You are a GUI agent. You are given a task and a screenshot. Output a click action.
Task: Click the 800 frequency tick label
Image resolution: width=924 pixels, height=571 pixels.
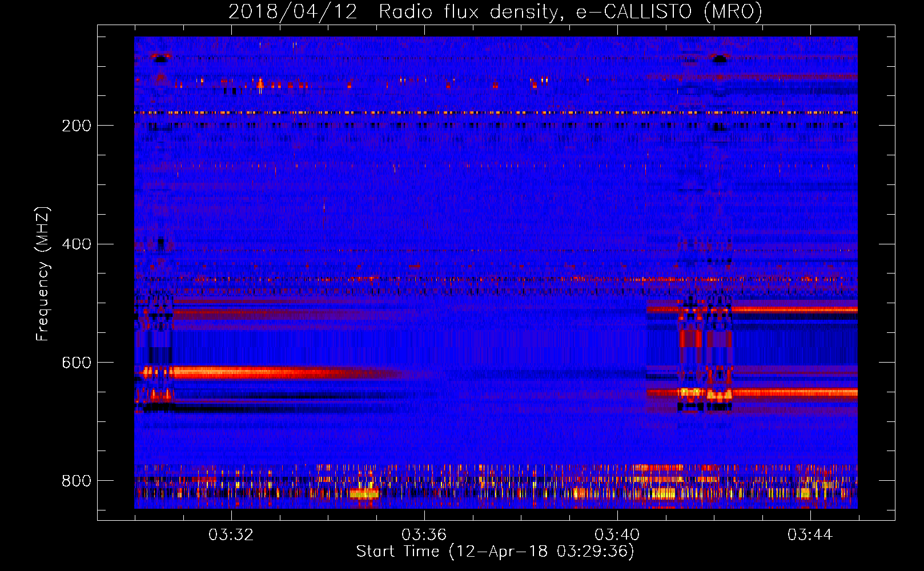pos(77,481)
